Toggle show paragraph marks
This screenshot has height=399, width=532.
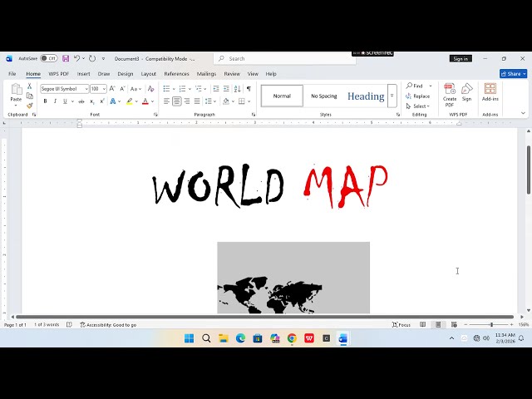[x=249, y=89]
